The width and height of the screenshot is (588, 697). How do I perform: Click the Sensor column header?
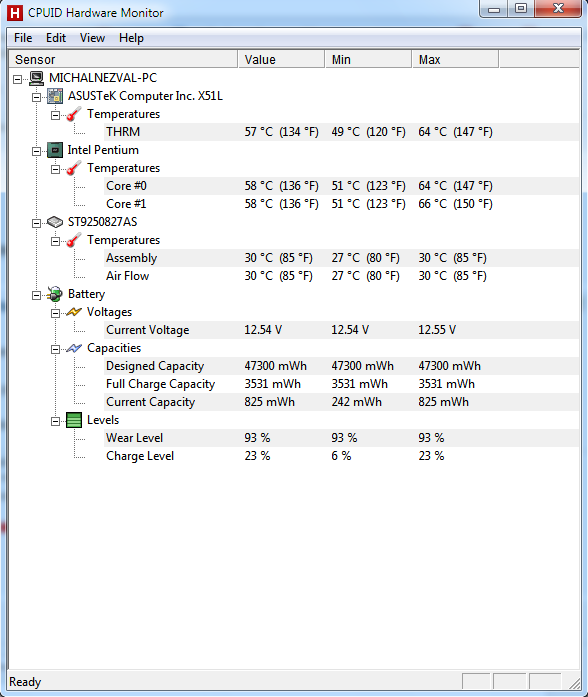point(123,59)
